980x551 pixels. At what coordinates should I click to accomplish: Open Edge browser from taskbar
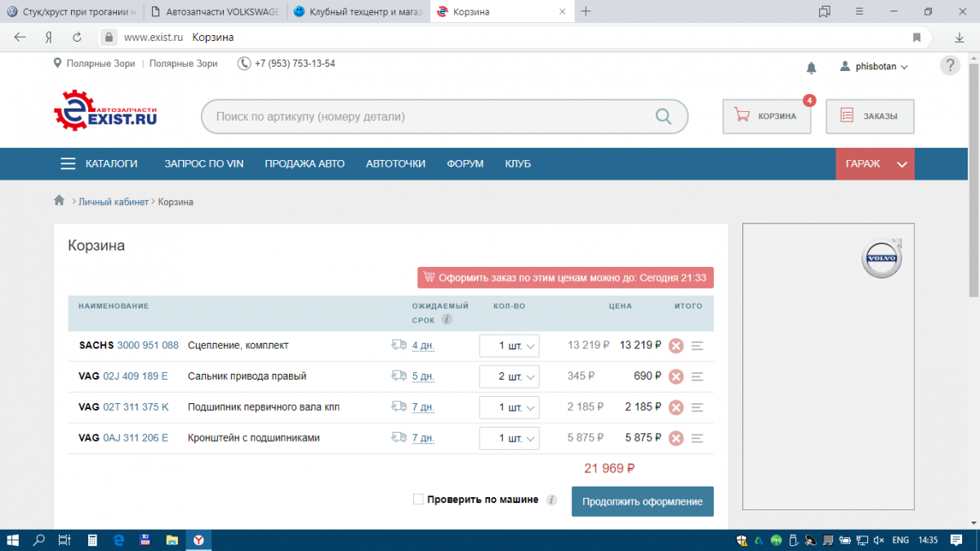coord(118,540)
